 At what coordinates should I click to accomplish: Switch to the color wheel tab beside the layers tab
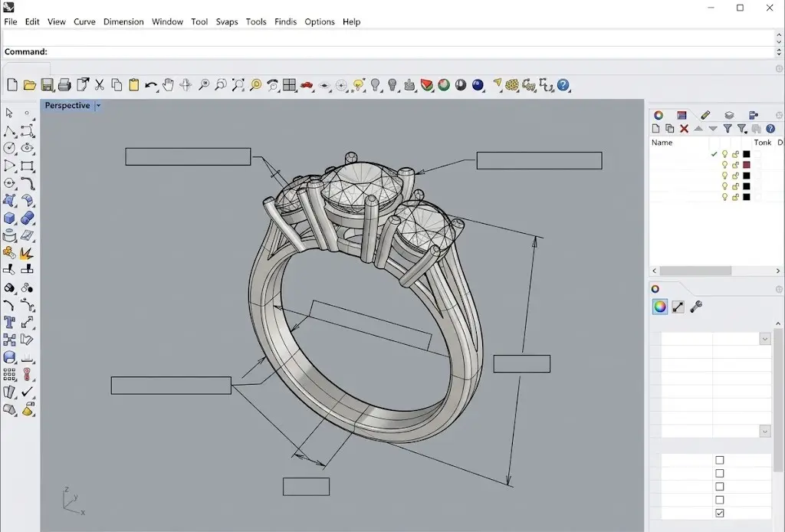pos(659,115)
